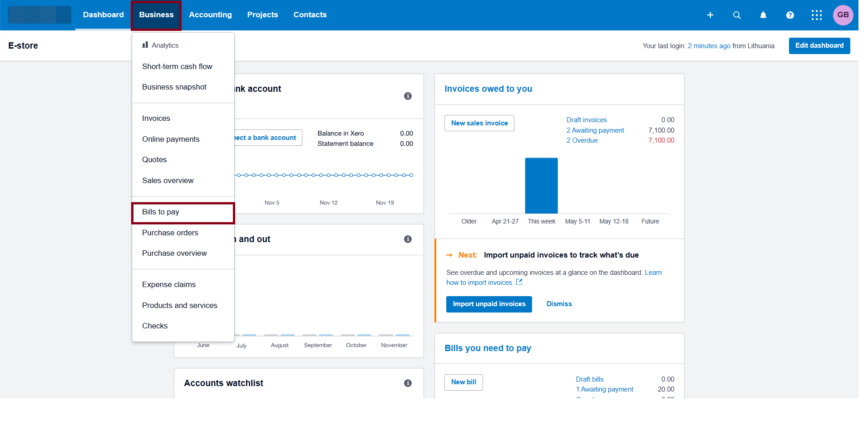The height and width of the screenshot is (427, 868).
Task: Click the Accounts watchlist title
Action: pyautogui.click(x=223, y=383)
